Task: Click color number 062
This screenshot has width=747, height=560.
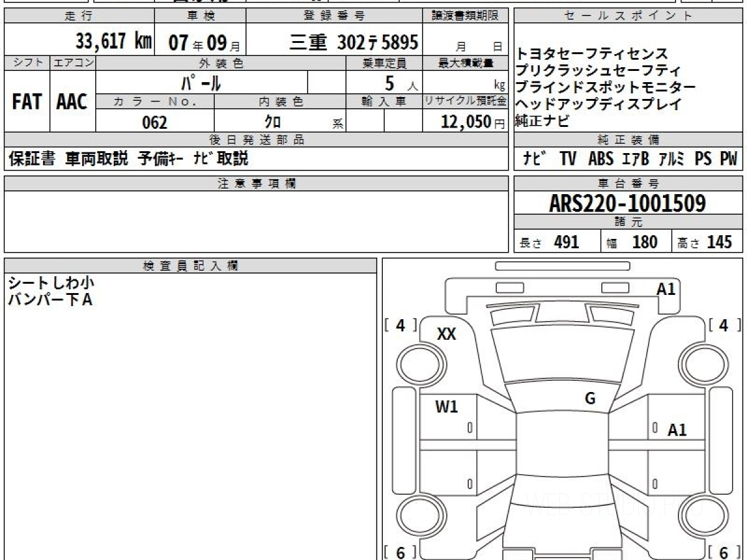Action: pyautogui.click(x=155, y=123)
